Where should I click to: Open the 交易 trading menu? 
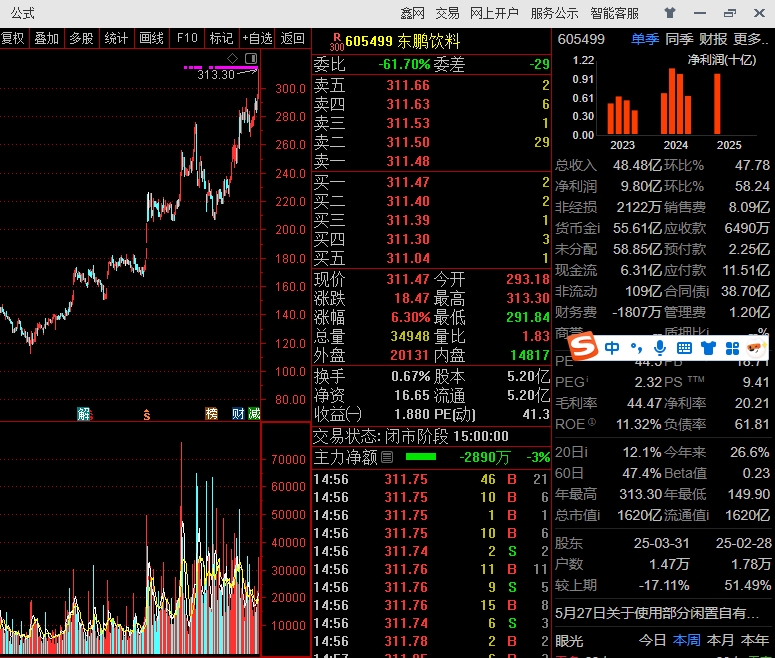coord(447,13)
